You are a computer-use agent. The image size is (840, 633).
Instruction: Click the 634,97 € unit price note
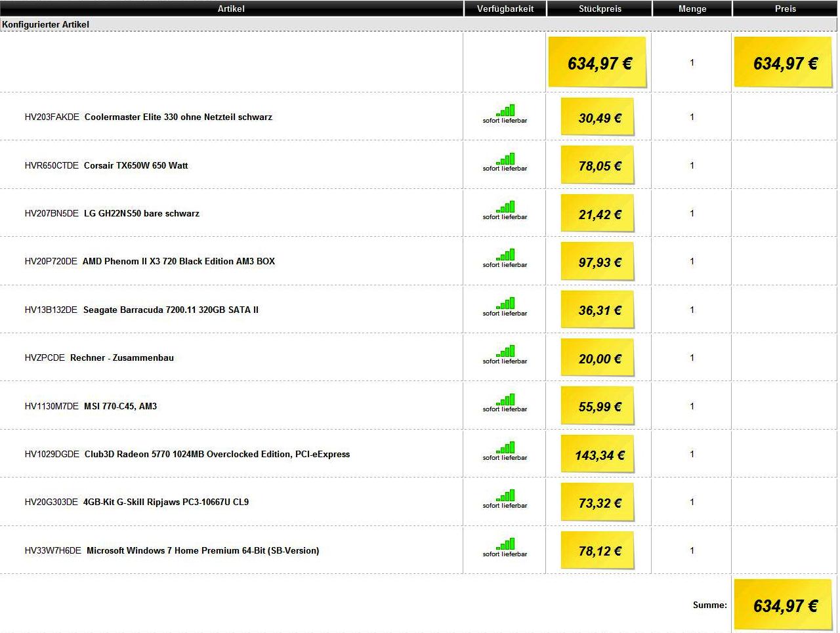598,62
